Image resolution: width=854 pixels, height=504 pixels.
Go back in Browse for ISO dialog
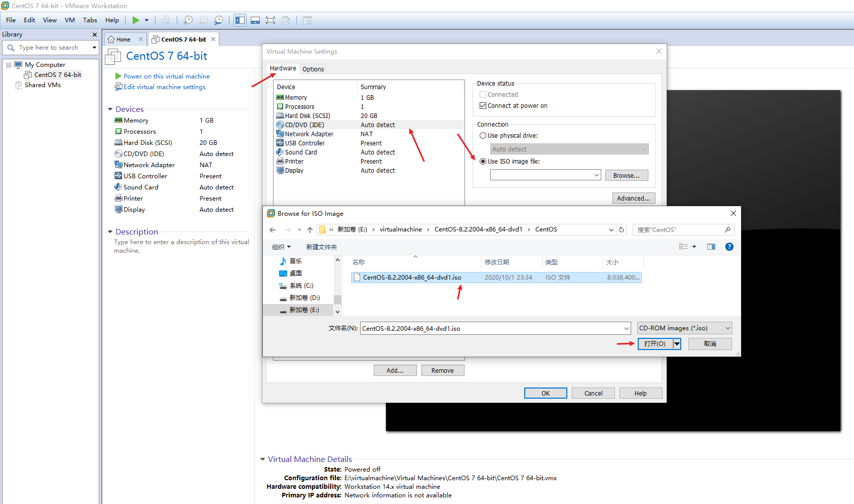(273, 230)
